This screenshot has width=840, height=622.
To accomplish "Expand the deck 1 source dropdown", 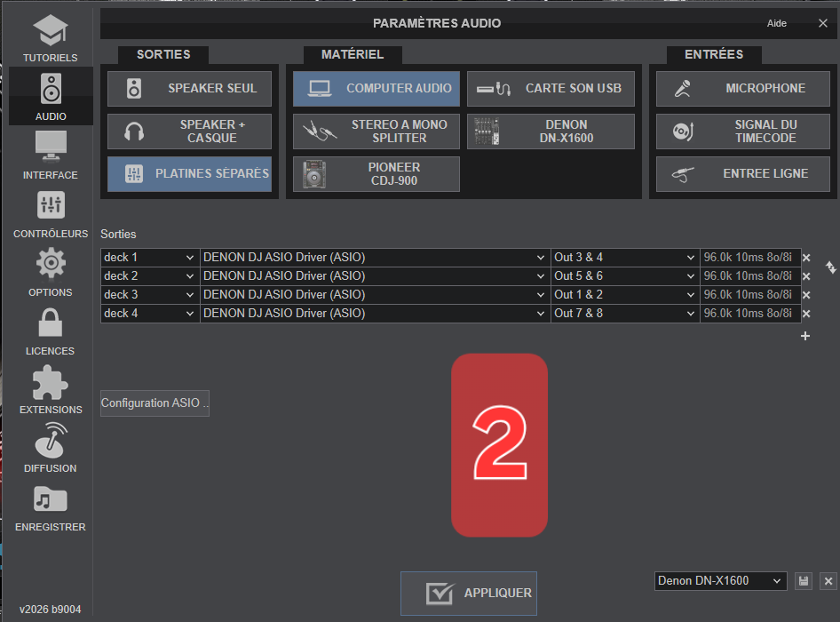I will (149, 258).
